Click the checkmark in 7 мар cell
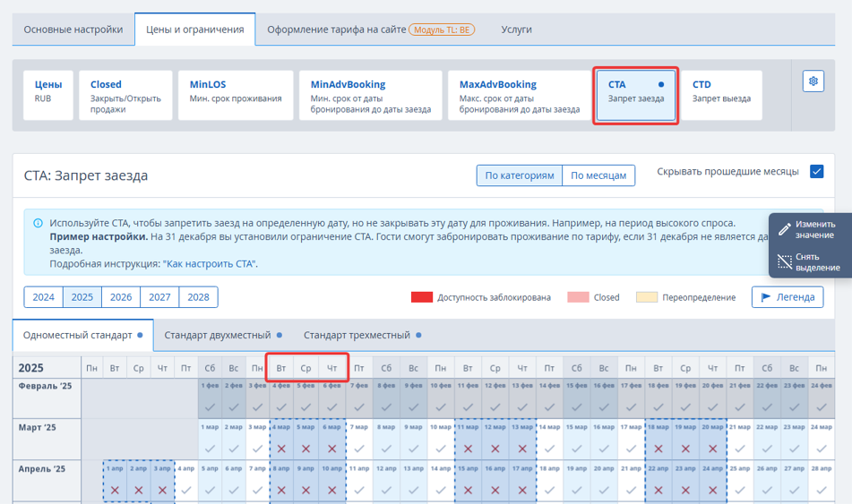This screenshot has height=504, width=852. click(x=359, y=448)
